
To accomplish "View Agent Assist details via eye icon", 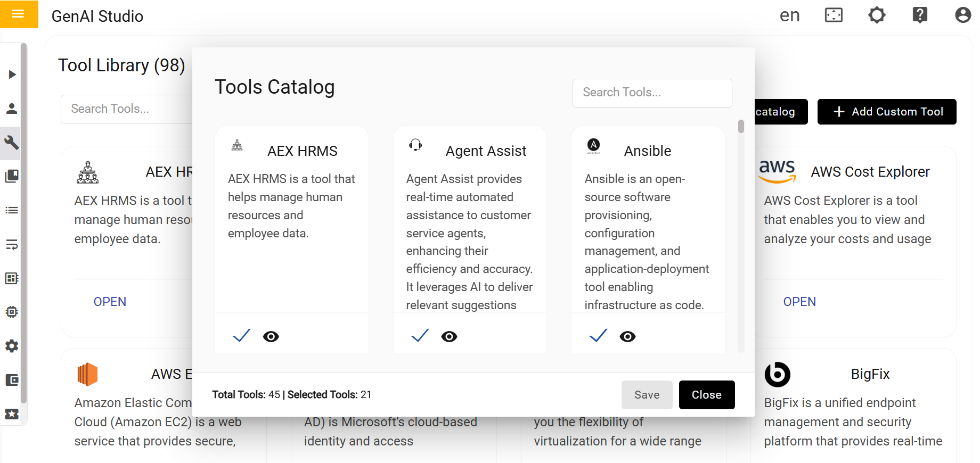I will coord(450,336).
